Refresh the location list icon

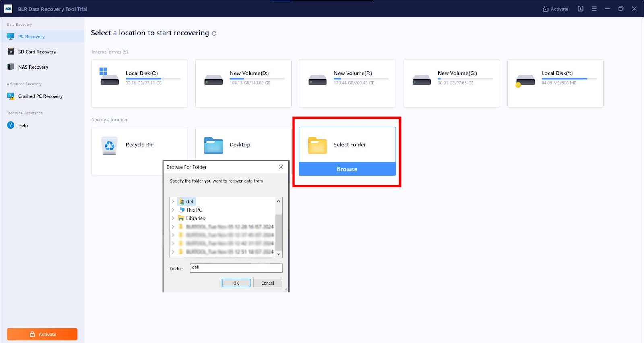coord(214,34)
